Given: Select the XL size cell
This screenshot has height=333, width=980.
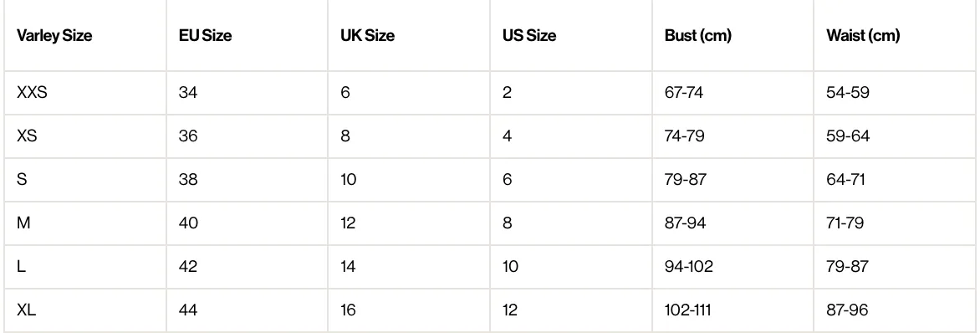Looking at the screenshot, I should click(26, 310).
